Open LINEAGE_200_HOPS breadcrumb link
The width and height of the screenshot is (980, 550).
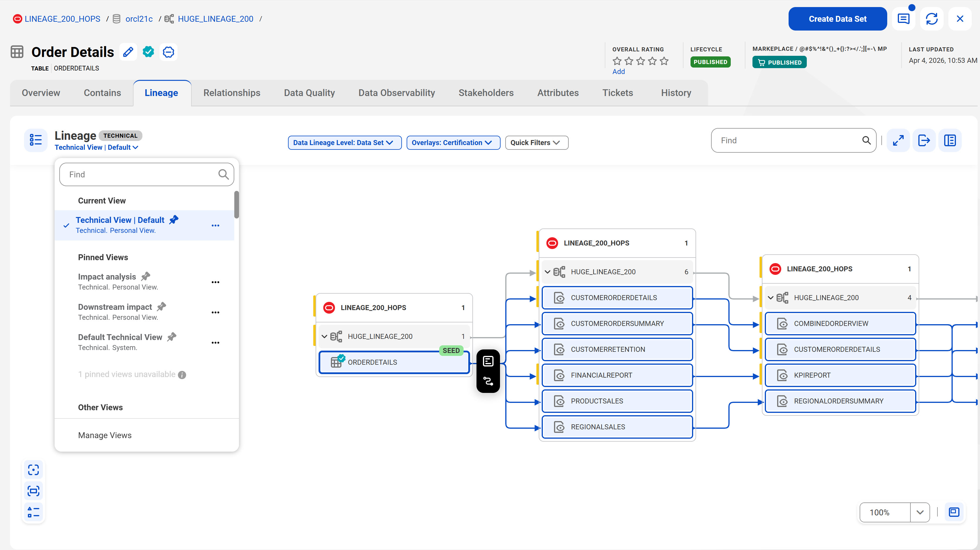63,19
